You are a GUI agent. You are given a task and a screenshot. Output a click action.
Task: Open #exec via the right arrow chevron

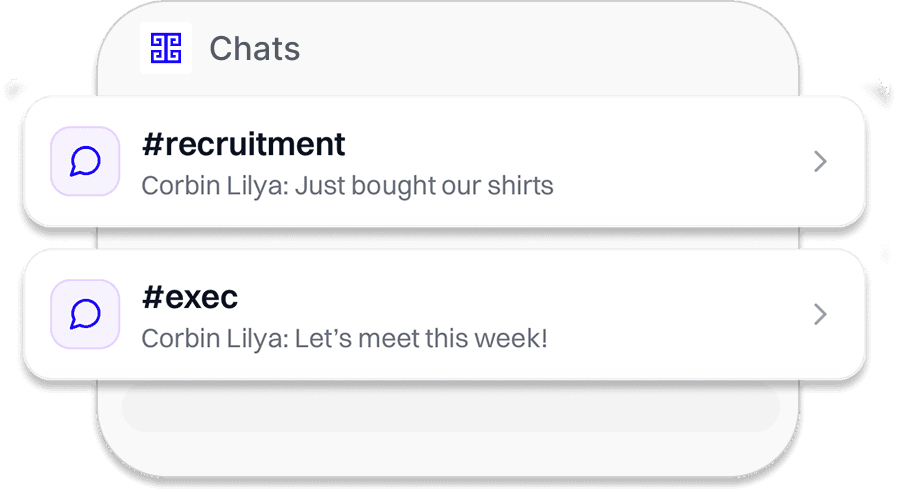[x=820, y=314]
